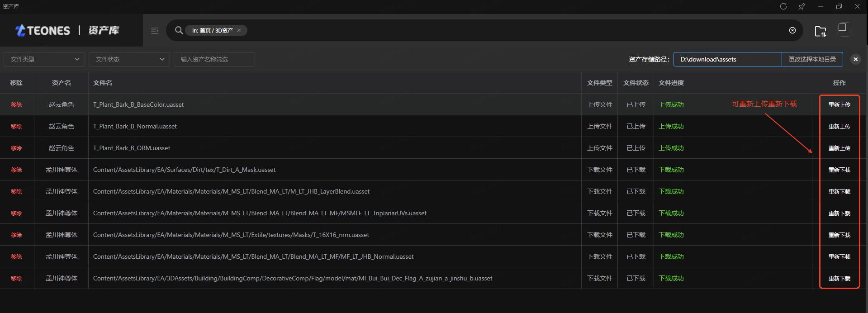This screenshot has width=868, height=313.
Task: Click the magnifier search icon
Action: [179, 30]
